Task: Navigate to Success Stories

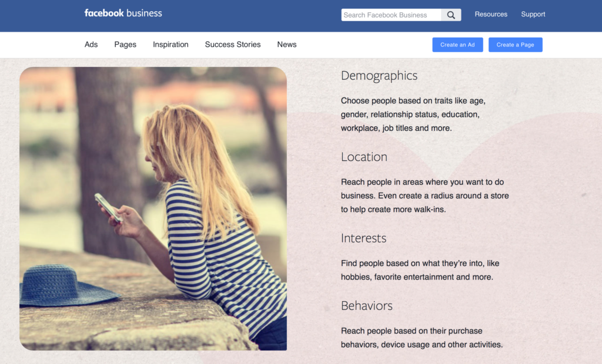Action: pyautogui.click(x=232, y=45)
